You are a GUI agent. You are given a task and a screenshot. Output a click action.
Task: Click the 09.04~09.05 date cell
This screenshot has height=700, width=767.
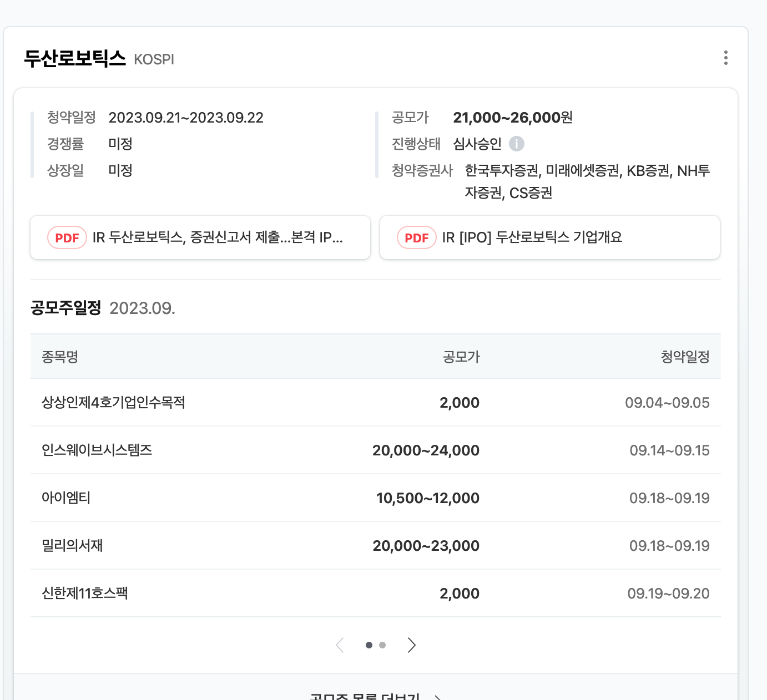pos(667,403)
